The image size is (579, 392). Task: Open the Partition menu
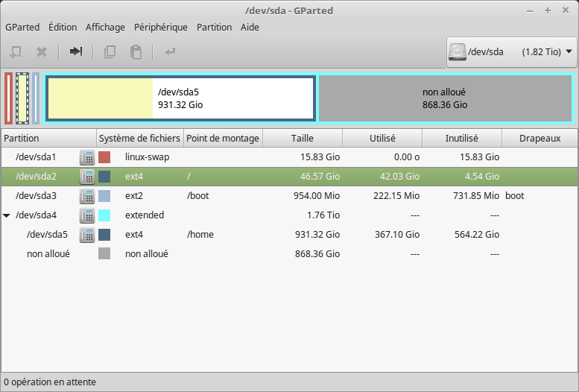214,28
